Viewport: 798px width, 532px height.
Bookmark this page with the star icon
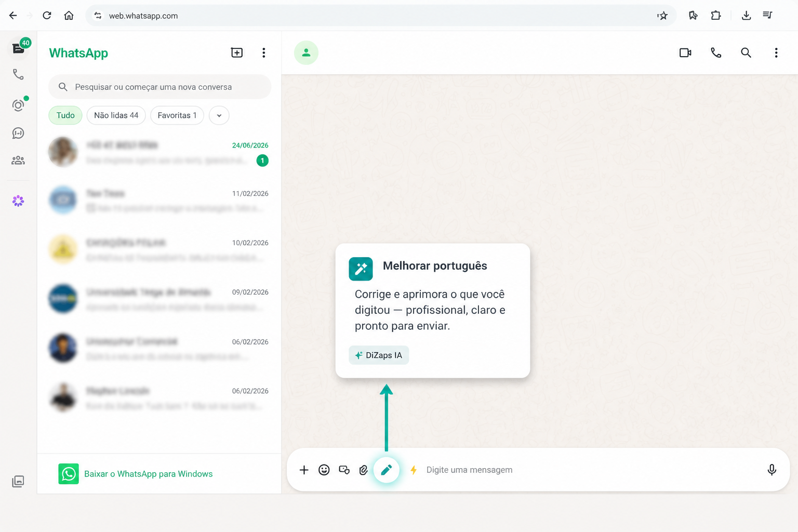pyautogui.click(x=662, y=16)
